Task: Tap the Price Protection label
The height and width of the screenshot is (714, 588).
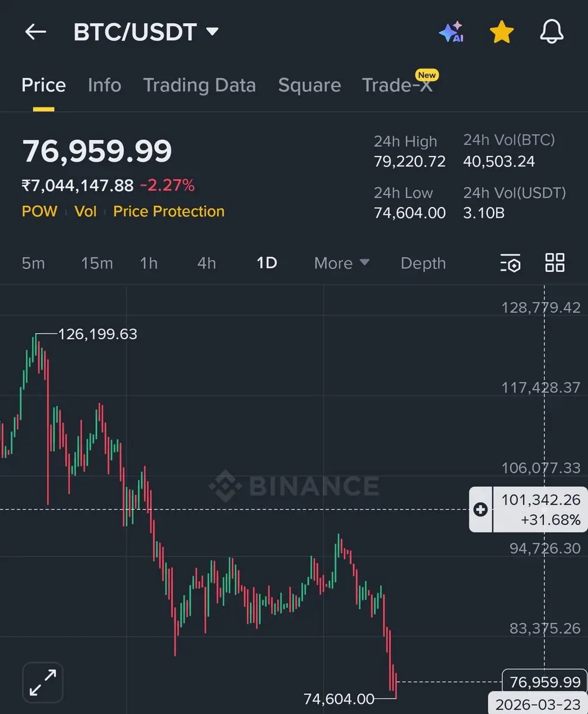Action: pyautogui.click(x=169, y=211)
